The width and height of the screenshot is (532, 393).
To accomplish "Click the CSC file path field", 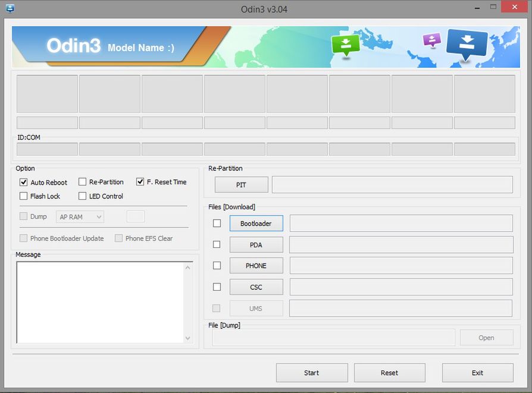I will click(x=401, y=287).
